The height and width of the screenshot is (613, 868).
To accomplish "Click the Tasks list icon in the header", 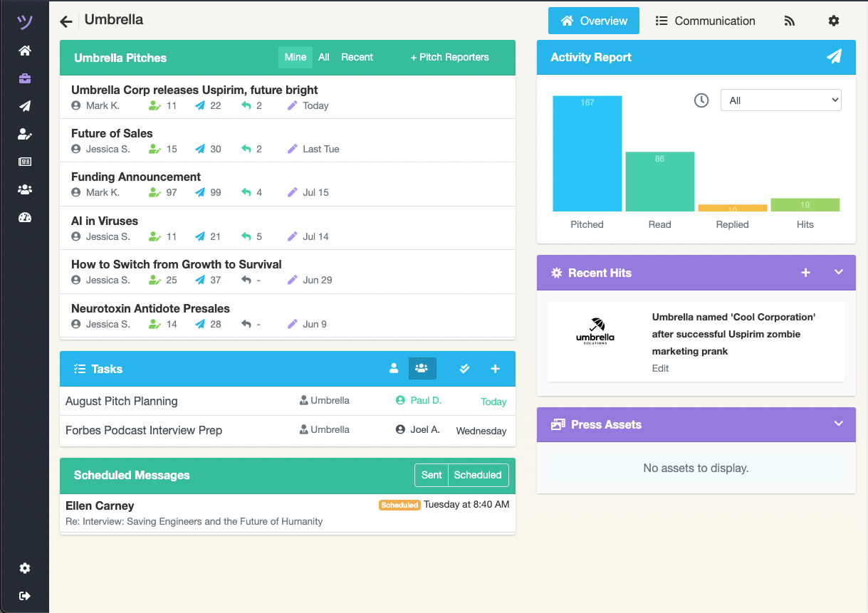I will tap(80, 369).
